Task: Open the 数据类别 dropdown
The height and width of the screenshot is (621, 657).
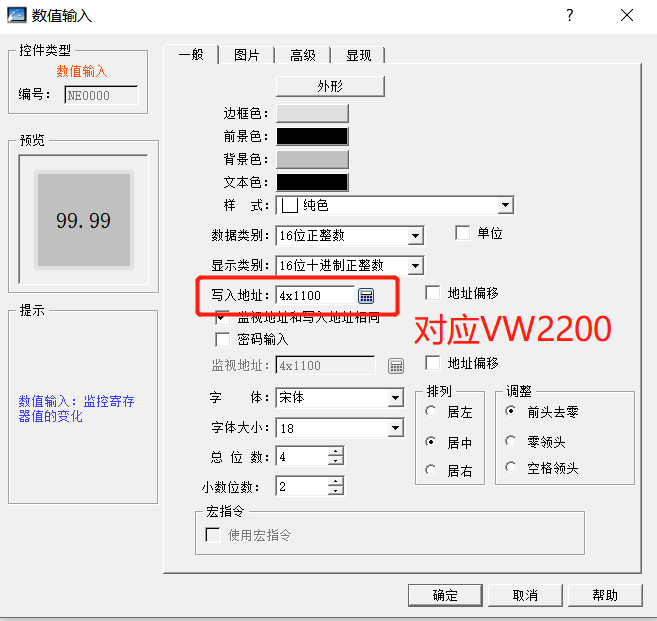Action: pos(415,235)
